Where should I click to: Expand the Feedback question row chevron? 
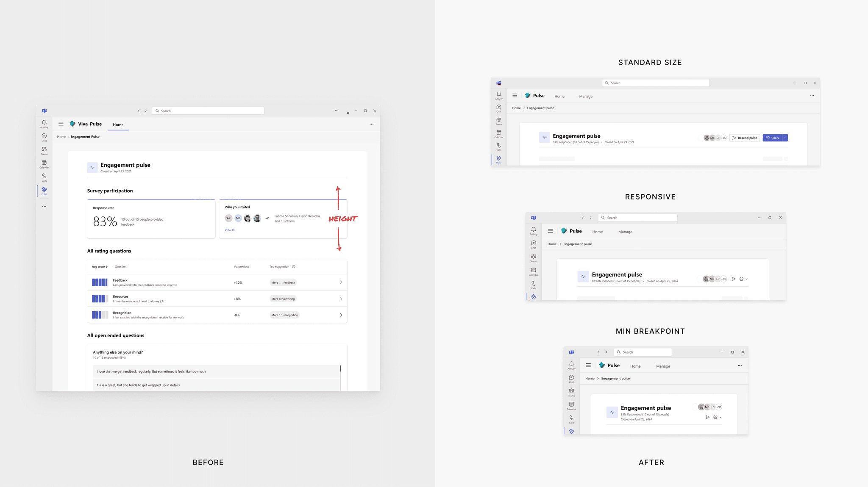[341, 282]
